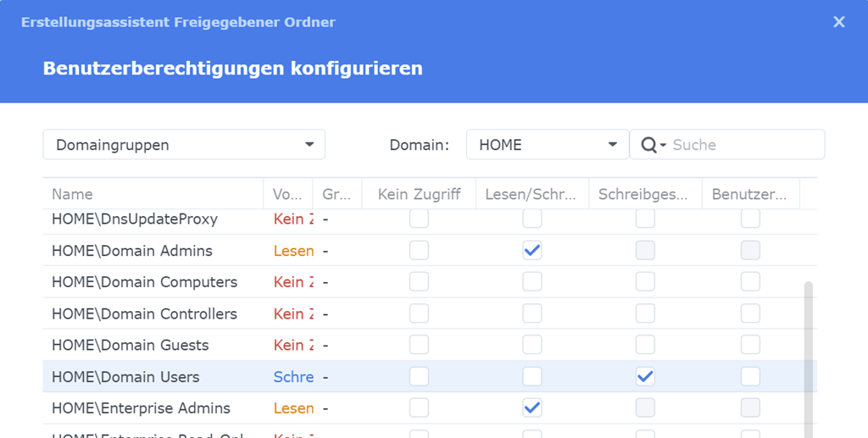Click the Schreibges... column header
The height and width of the screenshot is (438, 868).
[645, 194]
